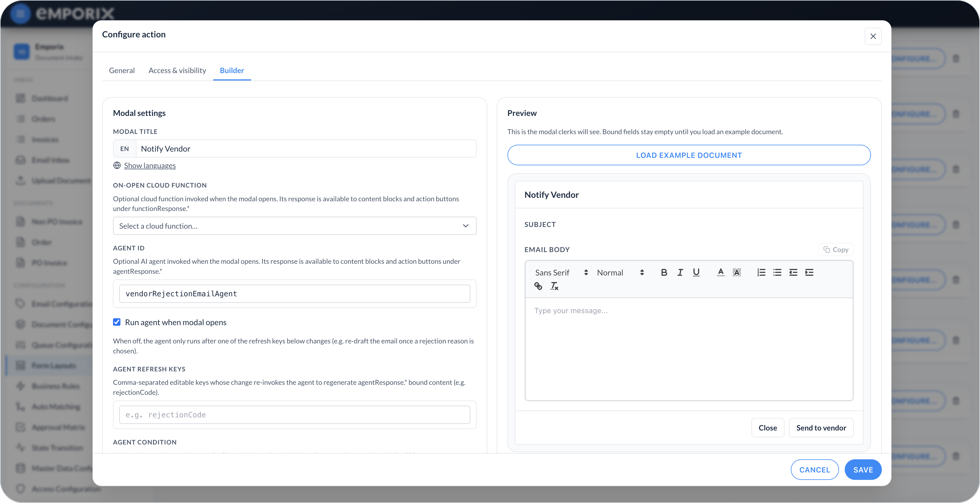Click Close button in preview modal
980x503 pixels.
[768, 428]
